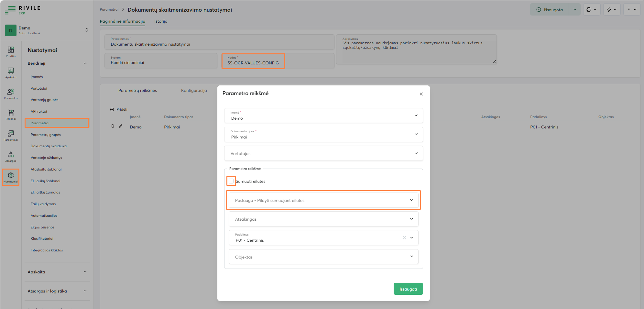Screen dimensions: 644x309
Task: Select the Parametrų reikšmės tab
Action: click(x=137, y=91)
